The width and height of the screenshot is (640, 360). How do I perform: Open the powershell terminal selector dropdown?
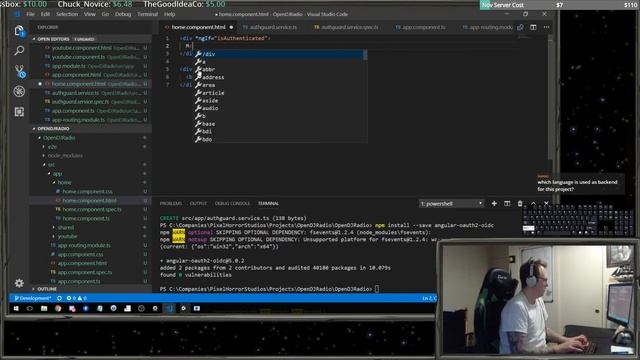451,203
